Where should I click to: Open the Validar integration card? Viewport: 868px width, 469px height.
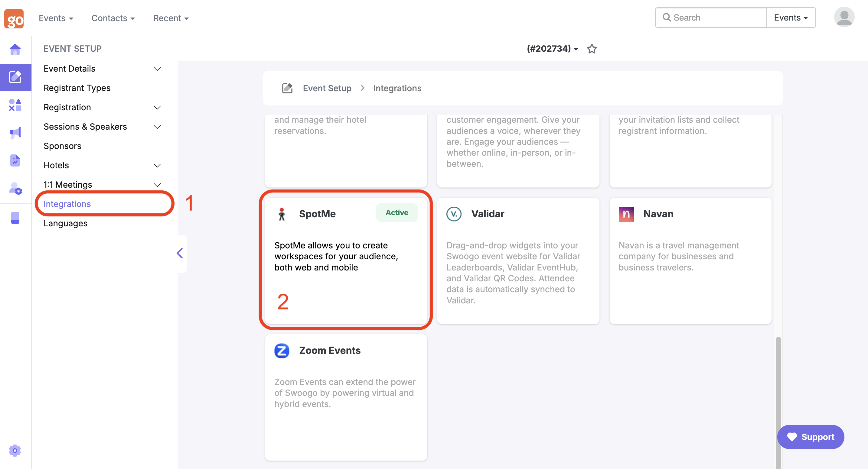(x=518, y=261)
